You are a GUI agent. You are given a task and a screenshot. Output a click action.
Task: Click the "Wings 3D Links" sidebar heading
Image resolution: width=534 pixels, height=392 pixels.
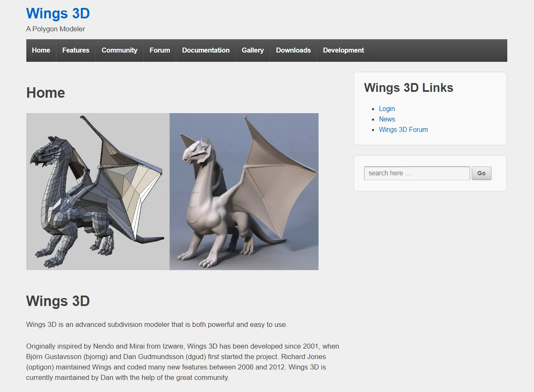[408, 88]
